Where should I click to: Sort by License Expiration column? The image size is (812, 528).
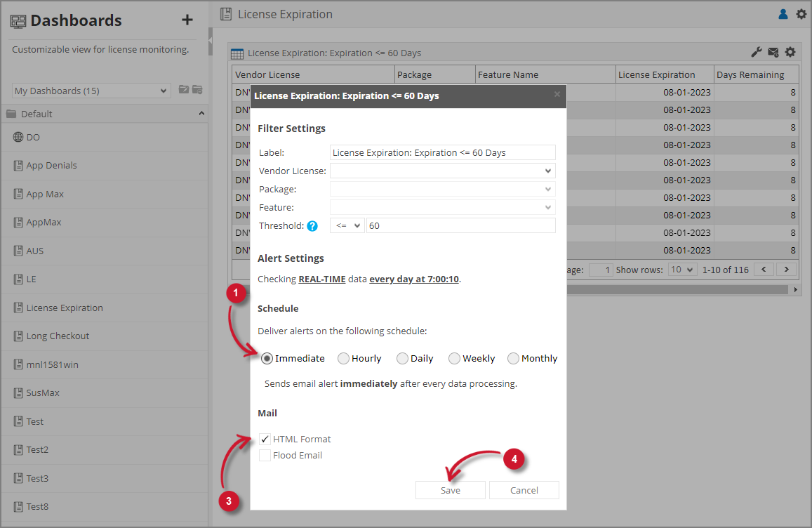(665, 74)
